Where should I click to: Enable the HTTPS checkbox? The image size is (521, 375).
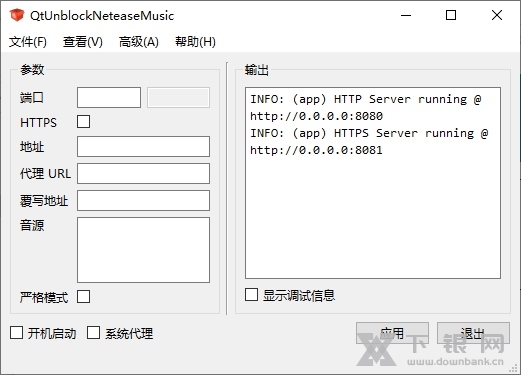(x=83, y=122)
